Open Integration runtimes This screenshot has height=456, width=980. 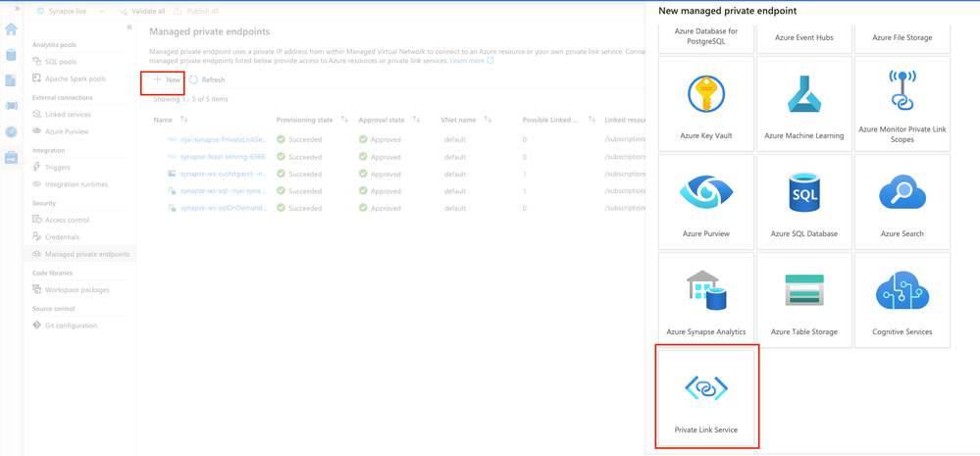pyautogui.click(x=77, y=184)
